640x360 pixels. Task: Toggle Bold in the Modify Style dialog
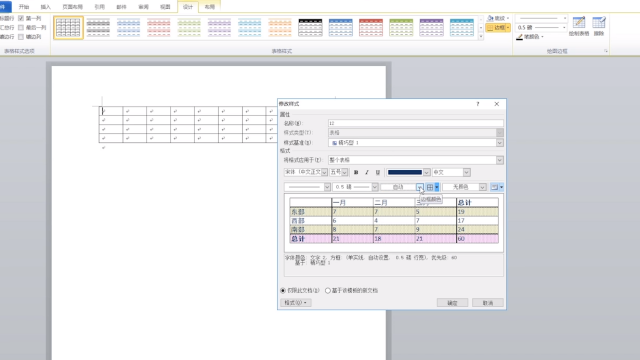356,172
